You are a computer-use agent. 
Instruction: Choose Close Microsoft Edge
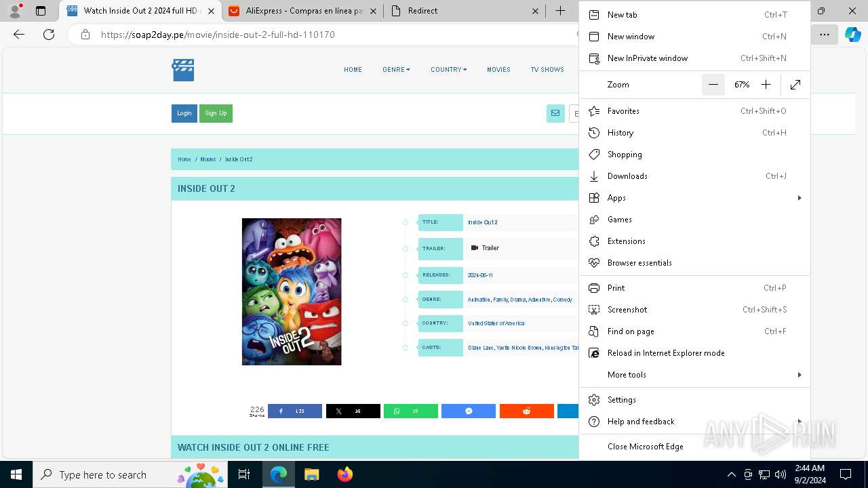tap(694, 447)
